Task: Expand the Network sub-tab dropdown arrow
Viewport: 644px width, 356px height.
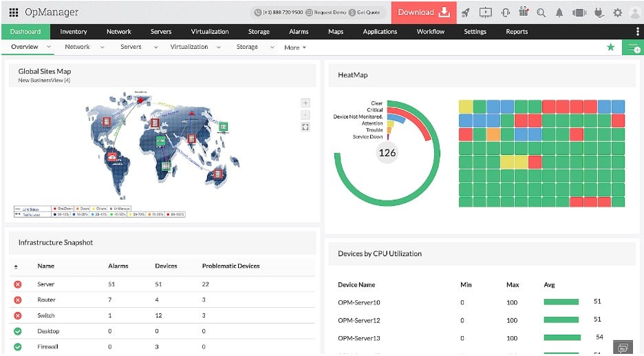Action: point(103,48)
